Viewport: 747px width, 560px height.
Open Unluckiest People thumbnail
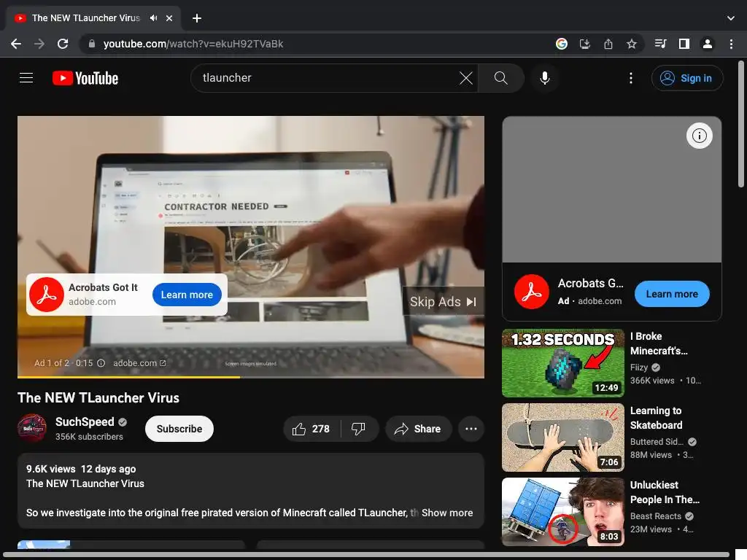[563, 511]
